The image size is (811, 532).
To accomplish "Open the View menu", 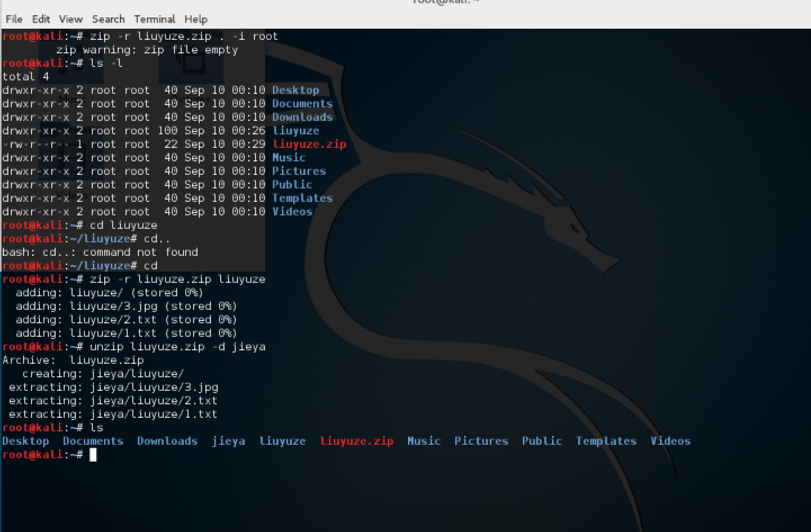I will tap(71, 19).
